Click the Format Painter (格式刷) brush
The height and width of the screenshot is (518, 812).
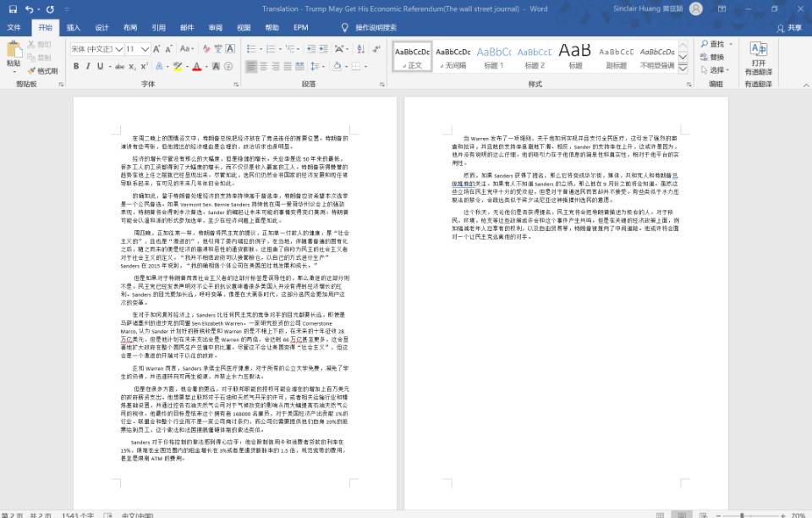(x=32, y=70)
